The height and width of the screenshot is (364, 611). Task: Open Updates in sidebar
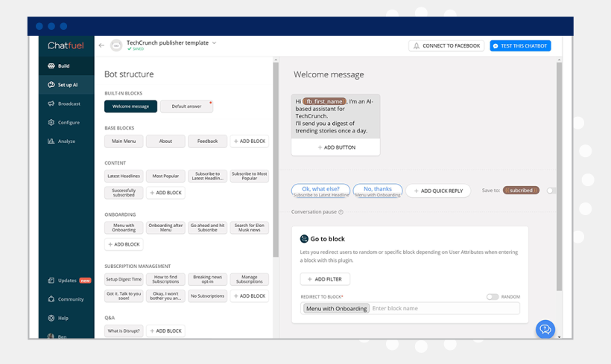click(x=66, y=281)
